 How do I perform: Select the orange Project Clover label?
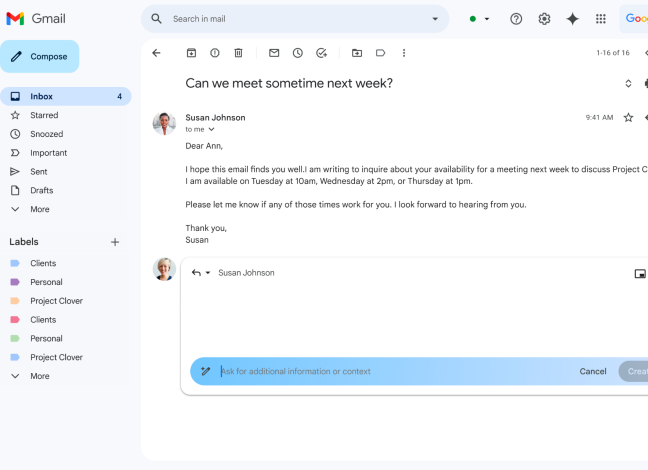56,301
